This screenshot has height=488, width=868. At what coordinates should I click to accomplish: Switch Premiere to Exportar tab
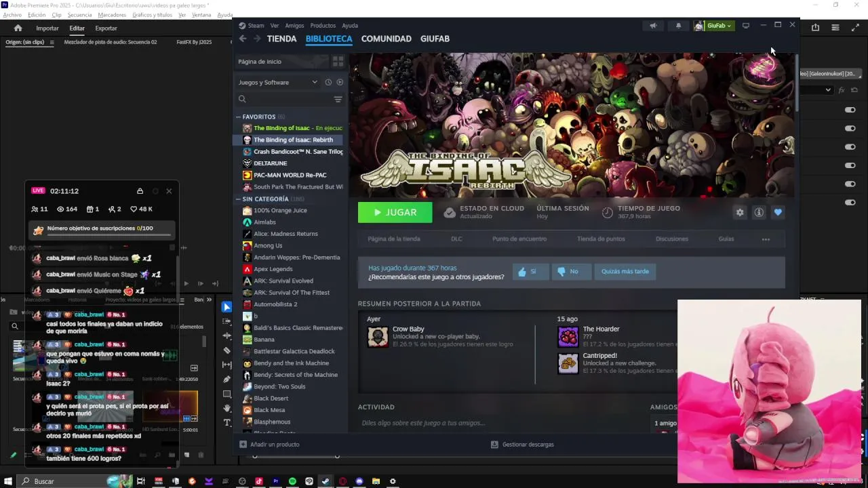click(x=106, y=28)
